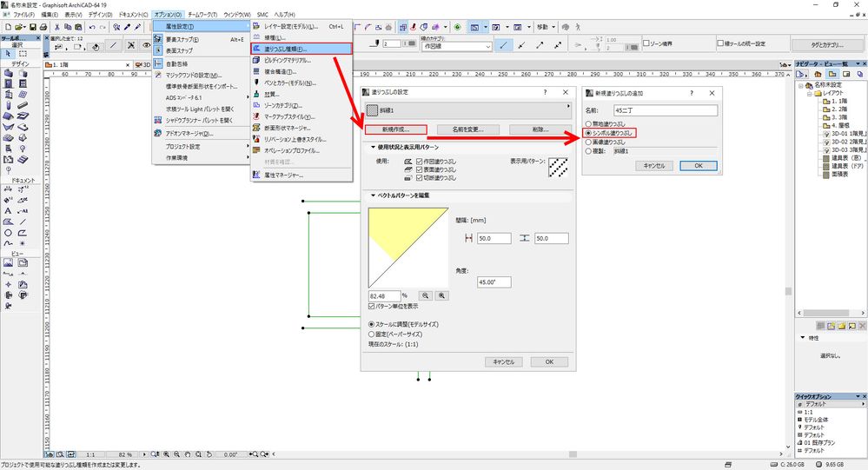Click the eye icon in the info box
This screenshot has width=868, height=470.
(146, 45)
